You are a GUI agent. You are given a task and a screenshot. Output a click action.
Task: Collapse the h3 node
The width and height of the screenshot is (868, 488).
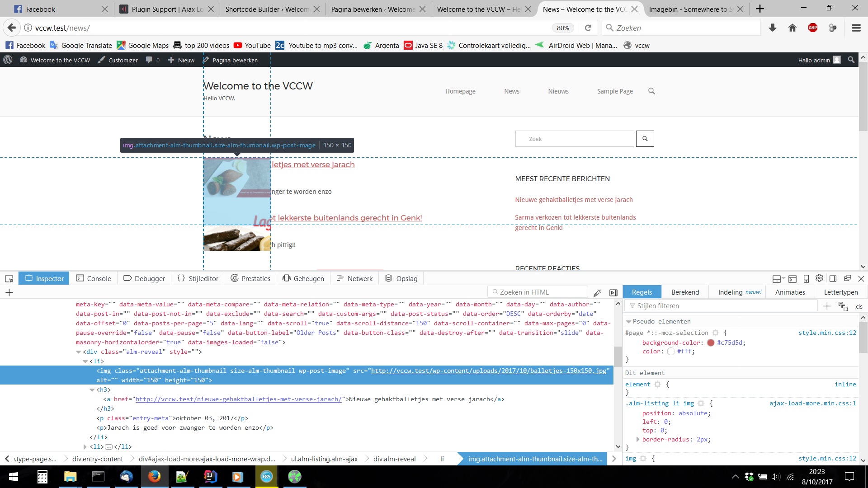coord(92,390)
